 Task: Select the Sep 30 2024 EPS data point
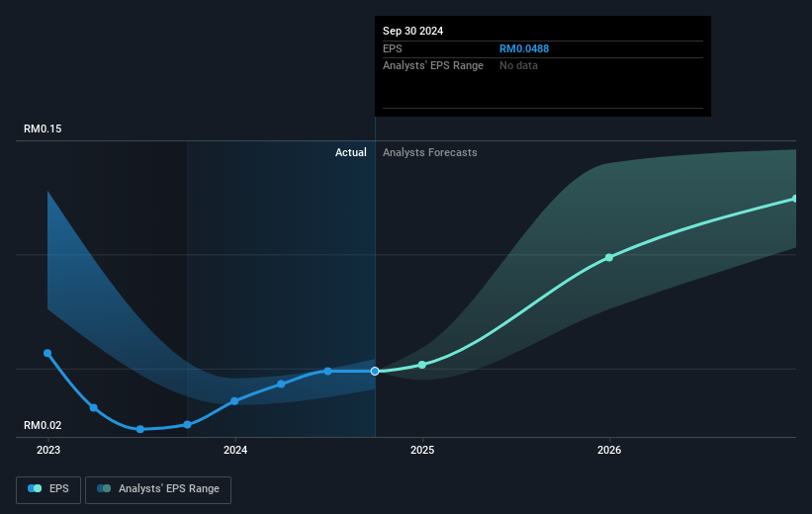tap(375, 371)
